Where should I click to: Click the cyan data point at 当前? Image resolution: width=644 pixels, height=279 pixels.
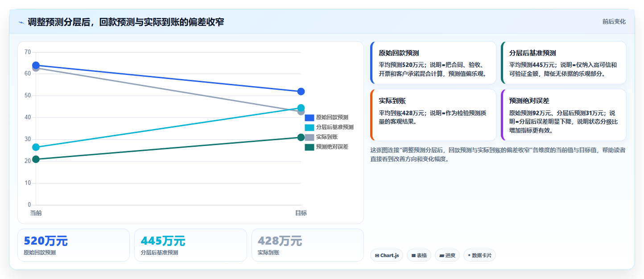coord(36,147)
